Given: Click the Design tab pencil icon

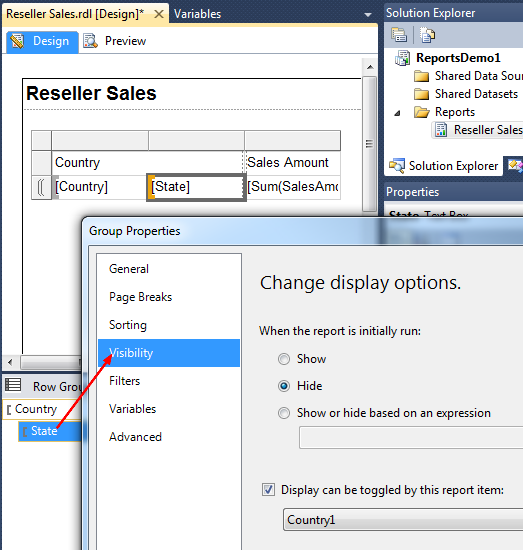Looking at the screenshot, I should click(x=18, y=41).
